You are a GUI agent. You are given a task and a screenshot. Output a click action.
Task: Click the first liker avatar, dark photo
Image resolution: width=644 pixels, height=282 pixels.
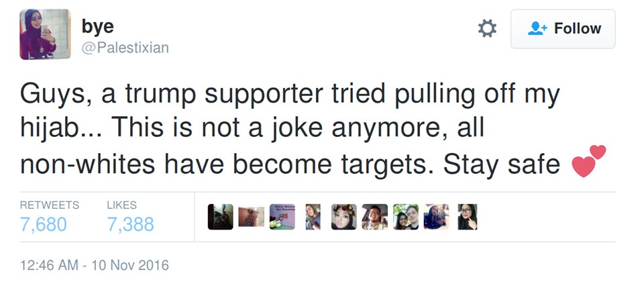click(x=220, y=216)
